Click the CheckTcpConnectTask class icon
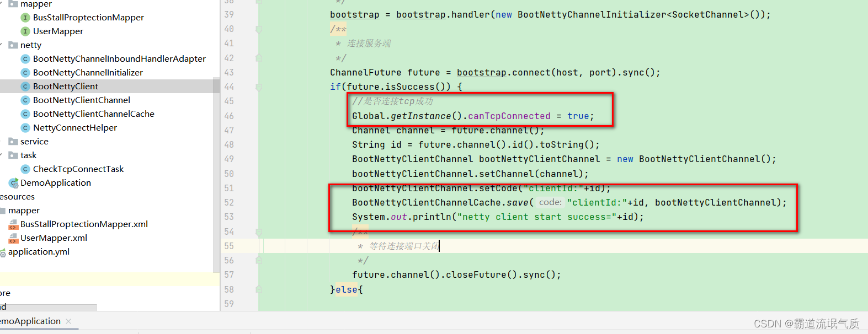The image size is (868, 334). (25, 169)
